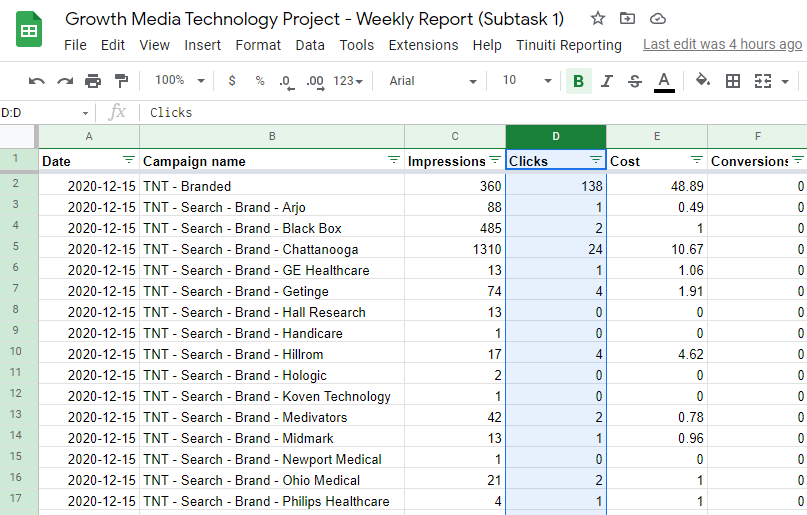
Task: Select 'TNT - Search - Brand - Philips Healthcare' cell
Action: tap(272, 501)
